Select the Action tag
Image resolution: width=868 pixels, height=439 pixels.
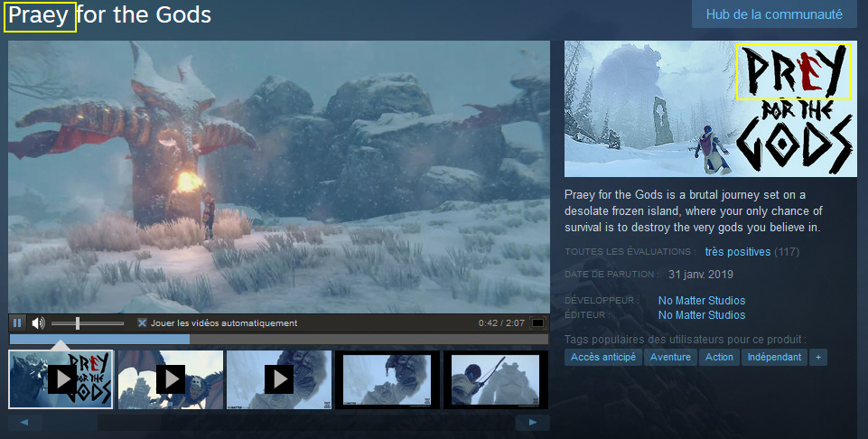719,357
